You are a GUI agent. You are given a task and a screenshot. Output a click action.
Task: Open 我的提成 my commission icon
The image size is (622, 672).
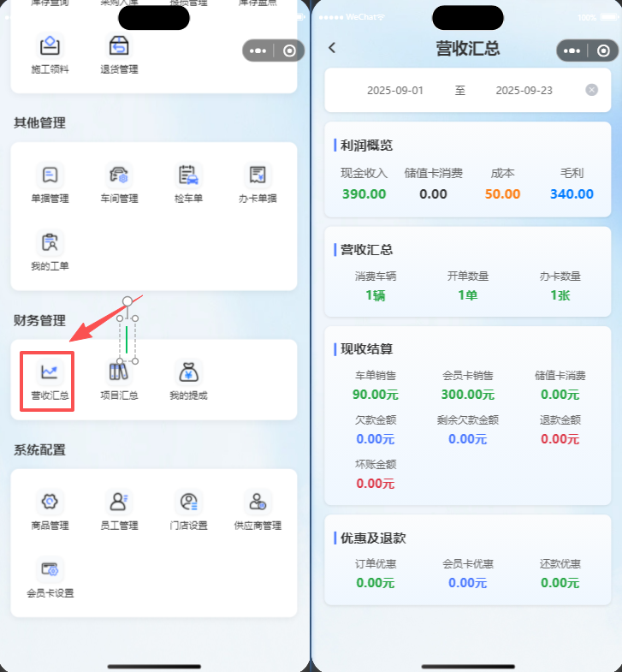pos(188,372)
